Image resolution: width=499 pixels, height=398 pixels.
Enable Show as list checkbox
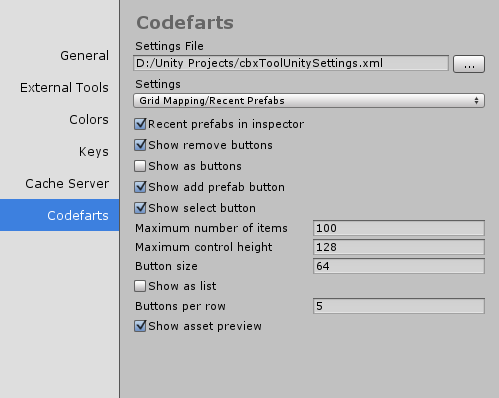tap(140, 286)
